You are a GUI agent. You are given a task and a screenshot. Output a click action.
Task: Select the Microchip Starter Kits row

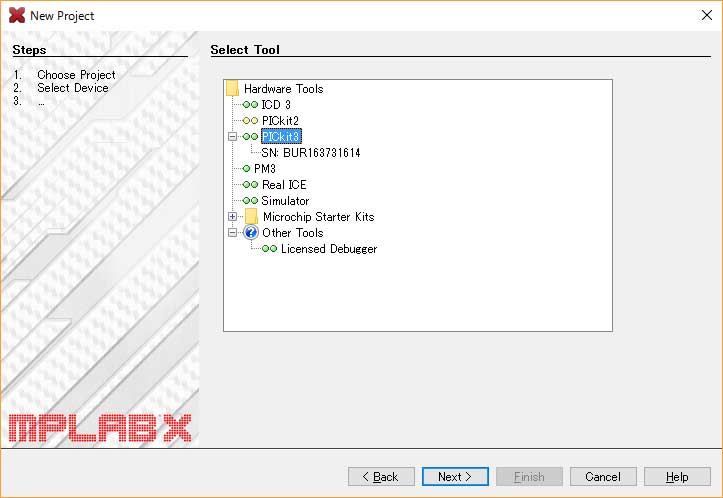click(x=319, y=216)
